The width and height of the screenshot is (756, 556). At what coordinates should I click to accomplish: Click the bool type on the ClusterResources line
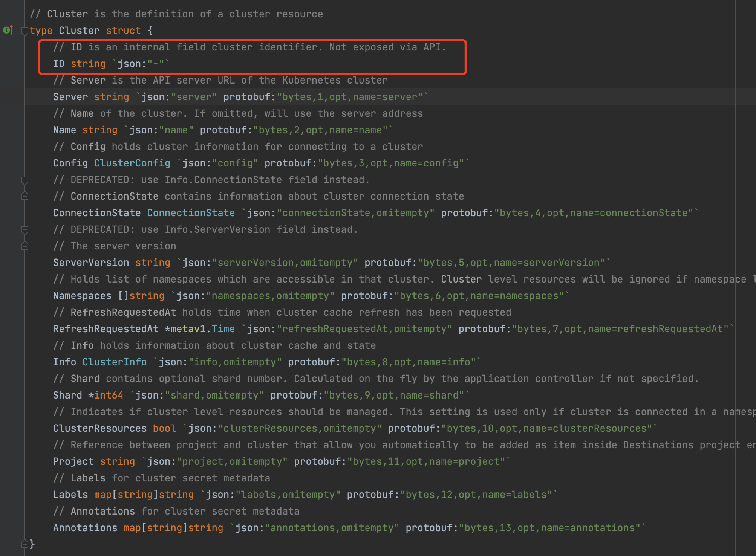(x=164, y=428)
